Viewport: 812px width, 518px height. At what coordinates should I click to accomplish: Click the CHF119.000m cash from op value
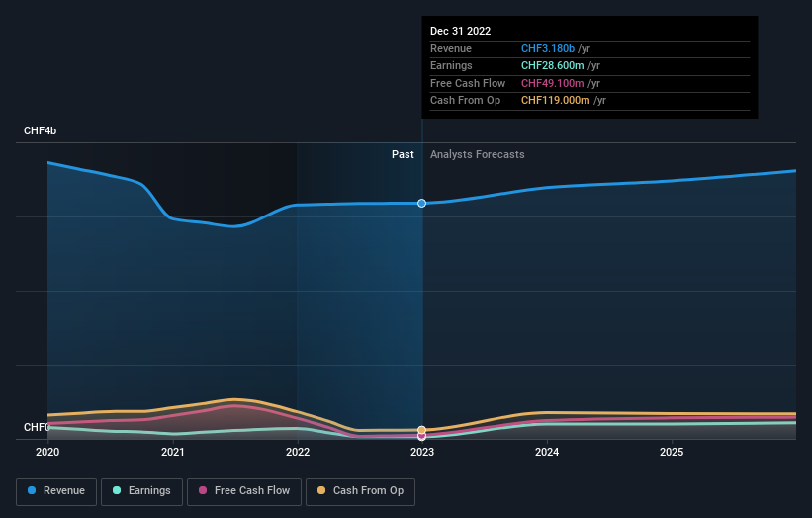556,101
